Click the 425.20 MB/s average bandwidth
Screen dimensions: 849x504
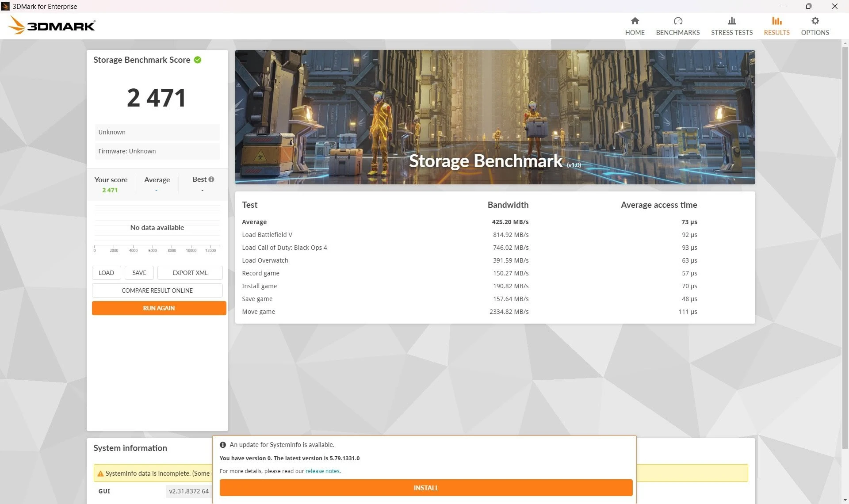[x=510, y=222]
